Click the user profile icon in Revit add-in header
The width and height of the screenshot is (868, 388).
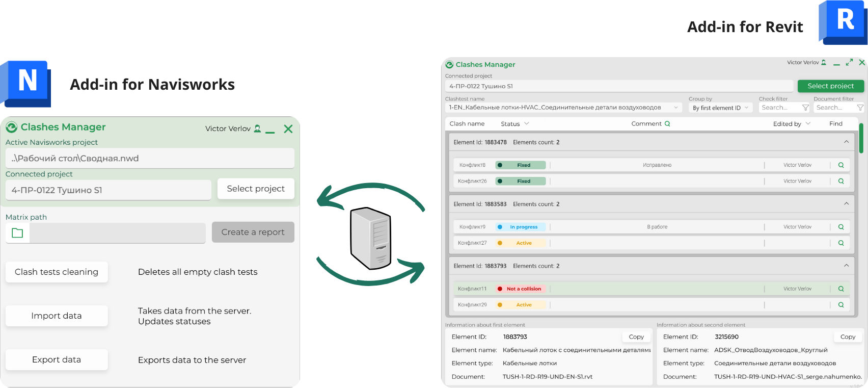(824, 62)
